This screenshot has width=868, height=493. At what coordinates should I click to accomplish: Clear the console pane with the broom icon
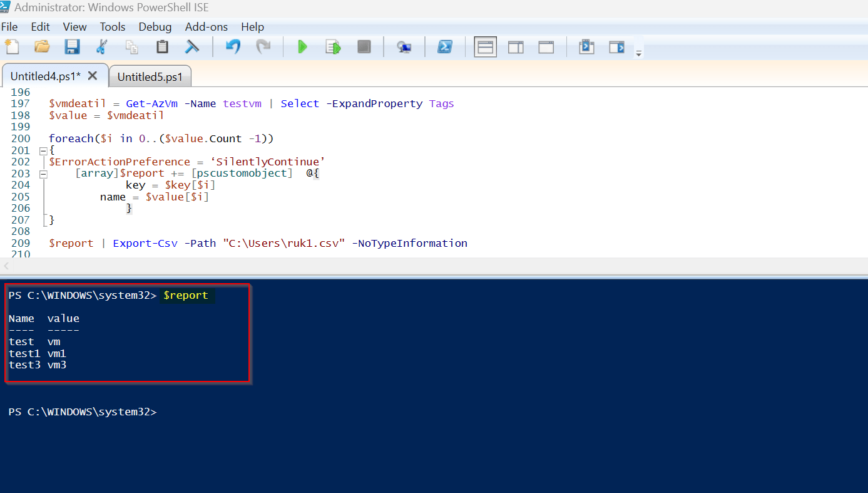tap(192, 46)
